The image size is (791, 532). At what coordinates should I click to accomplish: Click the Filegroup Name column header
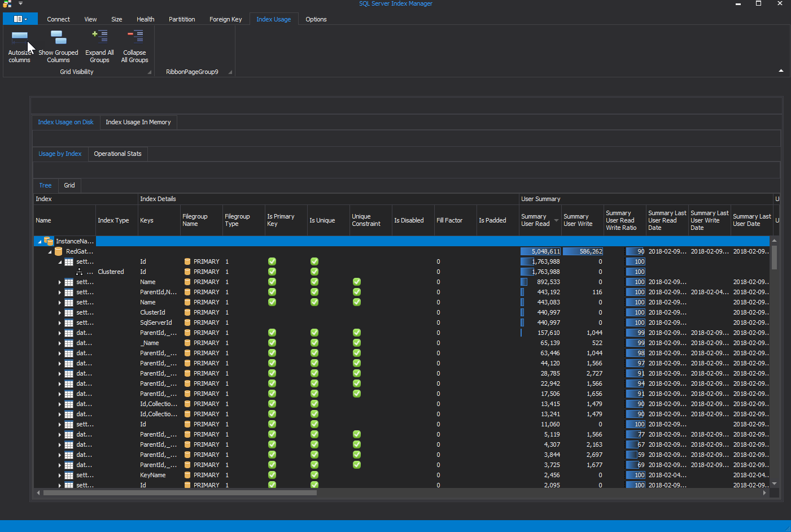pos(202,220)
